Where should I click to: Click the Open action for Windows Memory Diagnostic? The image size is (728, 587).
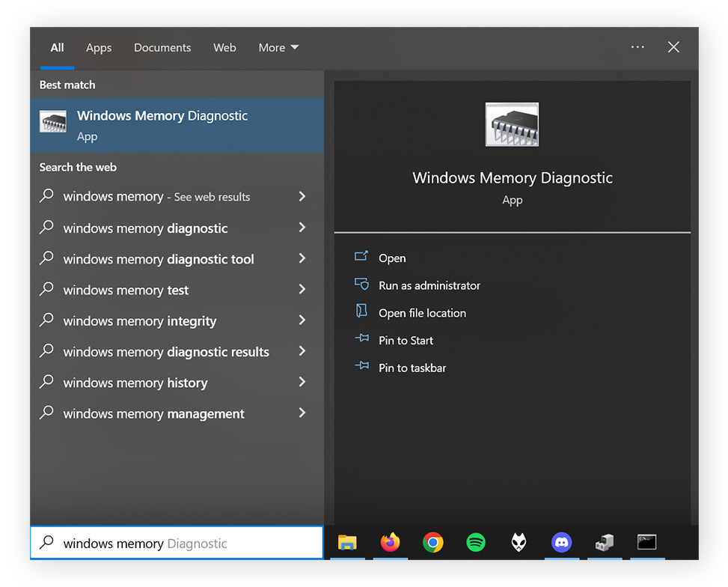click(392, 258)
